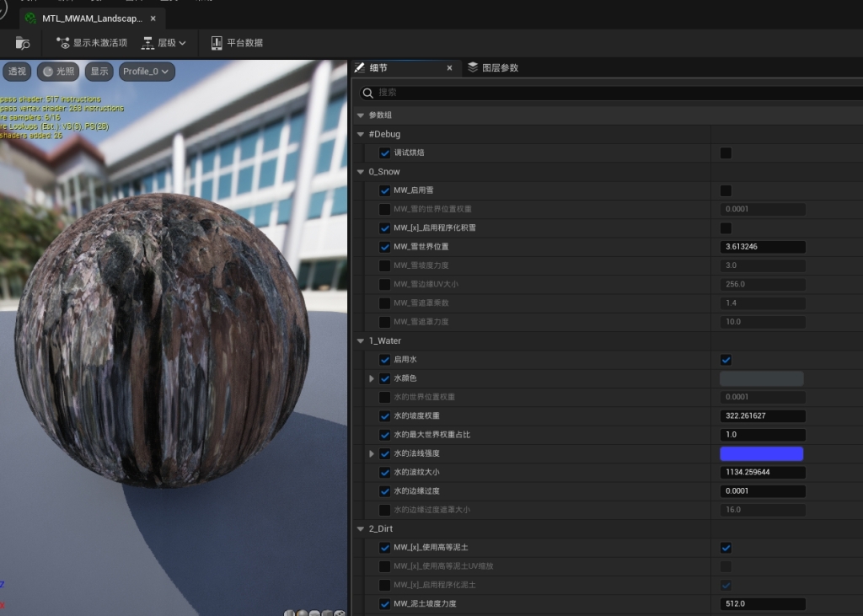
Task: Untick the value checkbox in 启用水 row
Action: click(726, 360)
